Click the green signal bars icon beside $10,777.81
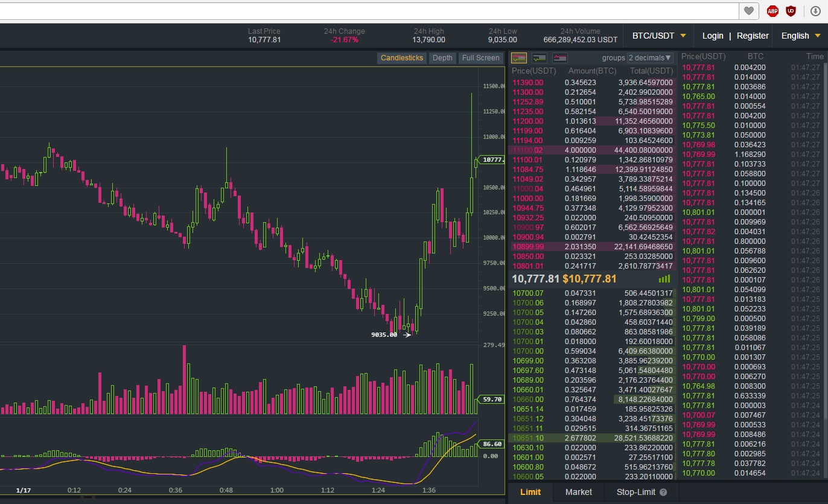Viewport: 828px width, 504px height. [664, 279]
